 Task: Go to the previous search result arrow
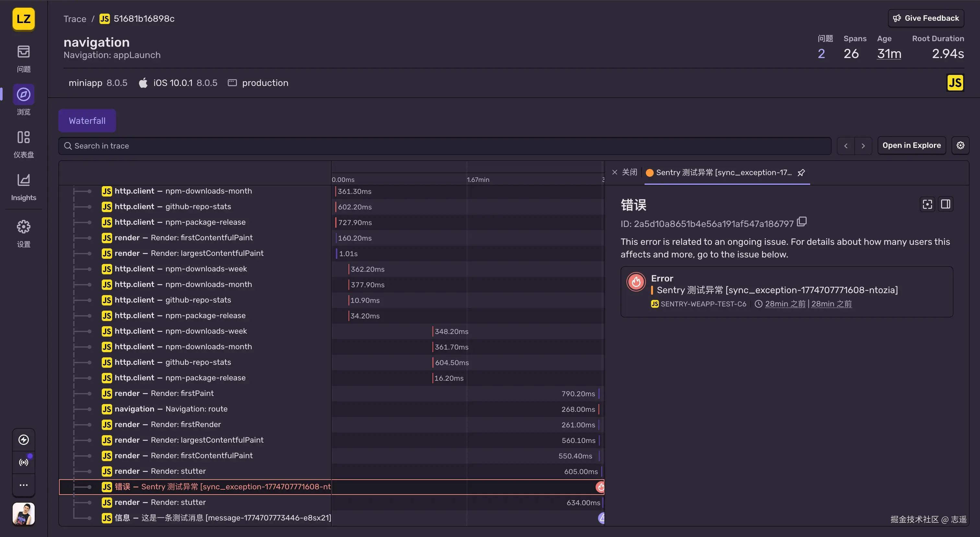tap(846, 146)
